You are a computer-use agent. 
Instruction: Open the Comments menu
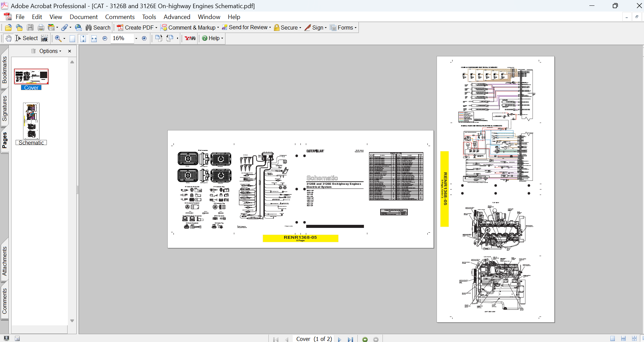point(120,17)
